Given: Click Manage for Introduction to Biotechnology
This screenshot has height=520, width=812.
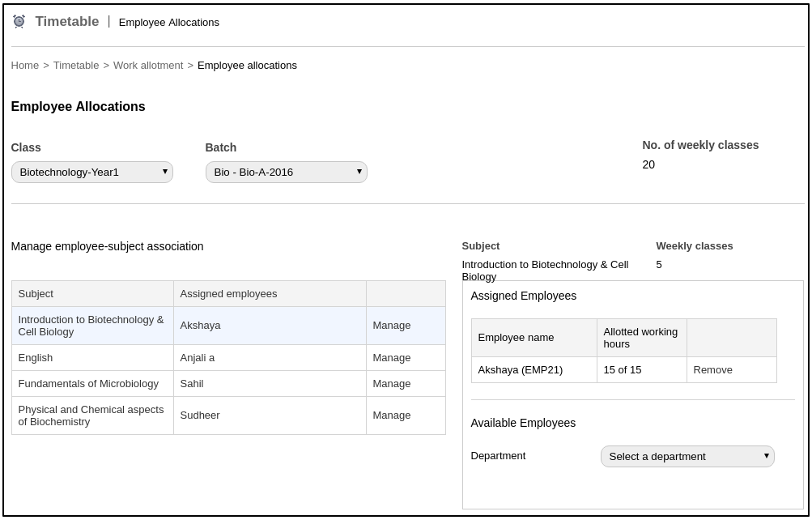Looking at the screenshot, I should (x=392, y=326).
